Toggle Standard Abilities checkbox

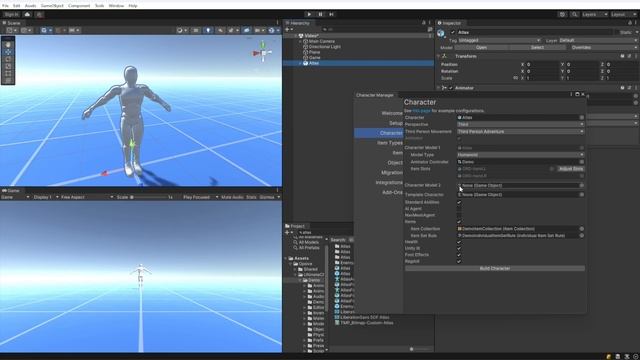(459, 202)
